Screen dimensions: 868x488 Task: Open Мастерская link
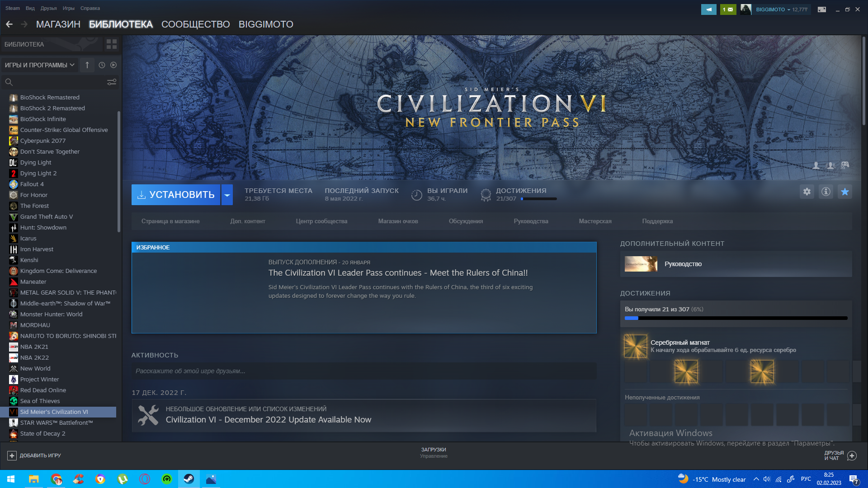(595, 221)
